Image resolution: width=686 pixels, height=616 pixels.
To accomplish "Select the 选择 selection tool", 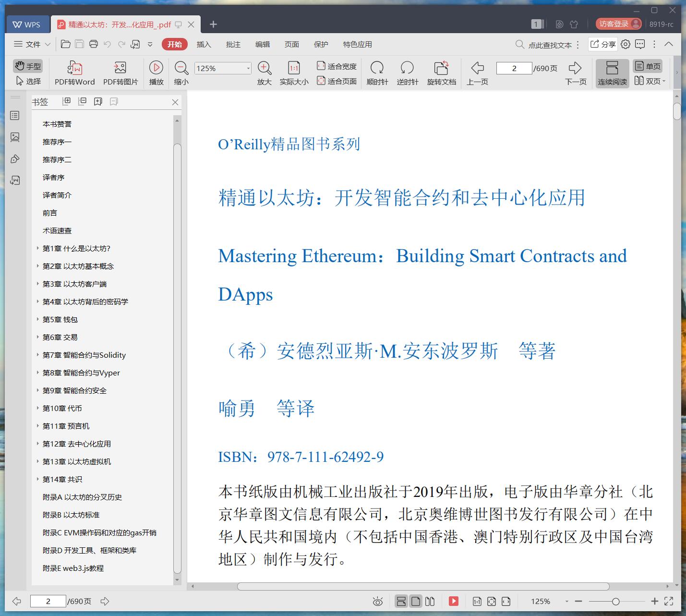I will coord(28,81).
